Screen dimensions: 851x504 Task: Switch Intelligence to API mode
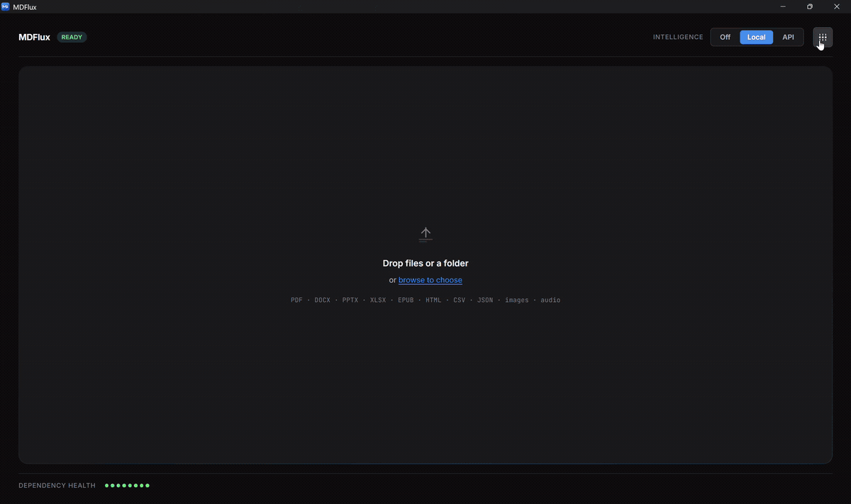(789, 37)
